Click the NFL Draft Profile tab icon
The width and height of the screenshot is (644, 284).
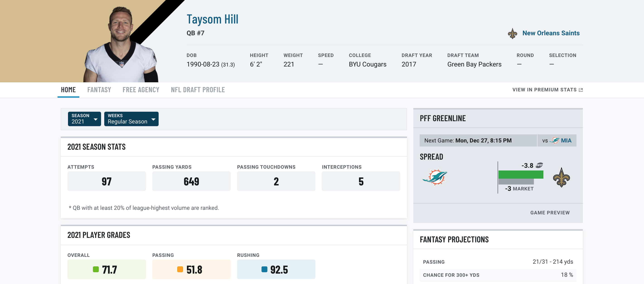(198, 89)
